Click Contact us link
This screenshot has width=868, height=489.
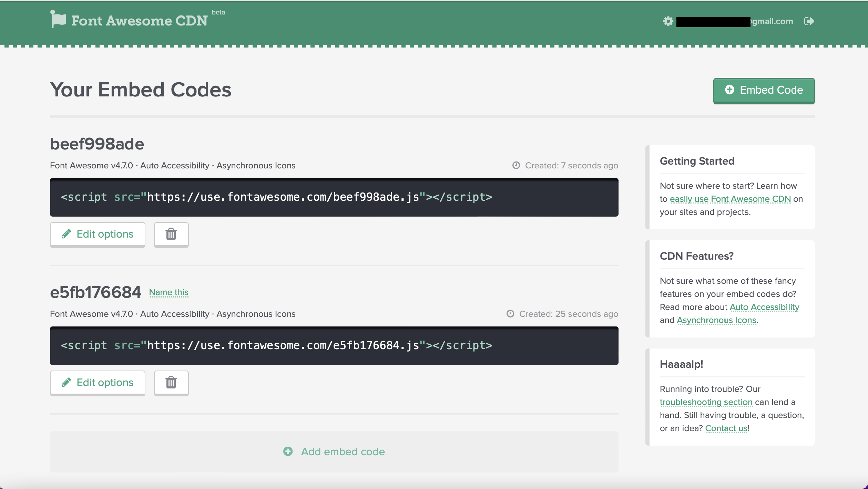726,428
